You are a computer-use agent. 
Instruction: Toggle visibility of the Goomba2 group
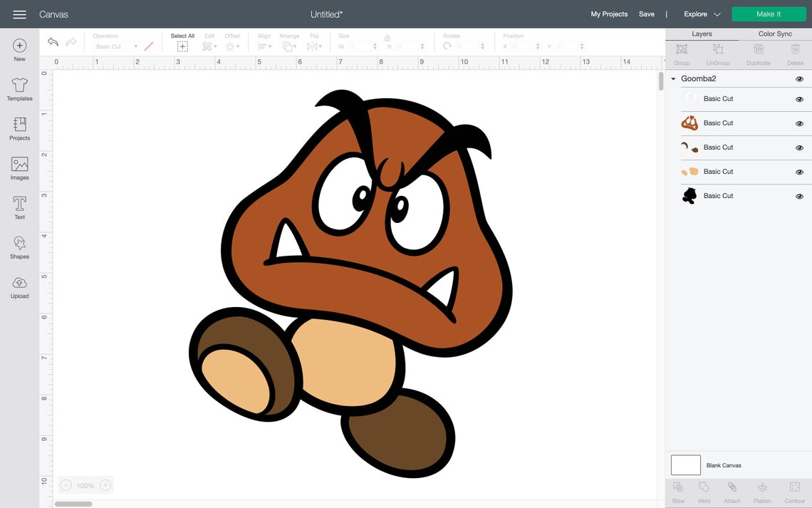798,78
